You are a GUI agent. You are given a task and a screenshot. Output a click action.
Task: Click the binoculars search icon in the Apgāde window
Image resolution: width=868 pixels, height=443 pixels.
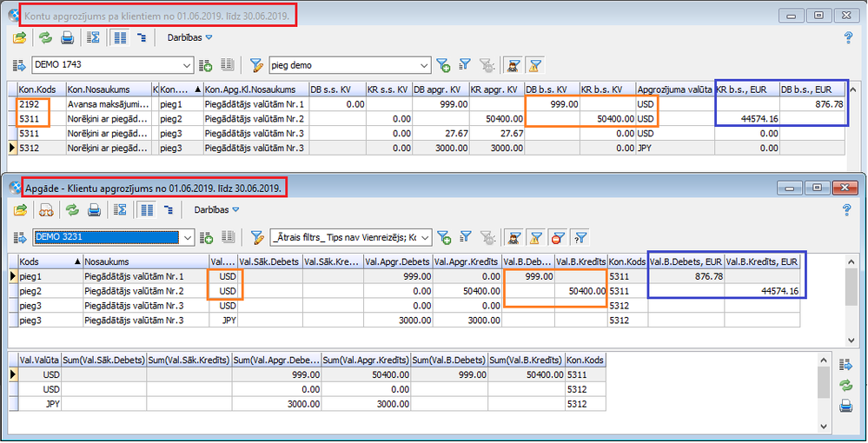(x=45, y=209)
